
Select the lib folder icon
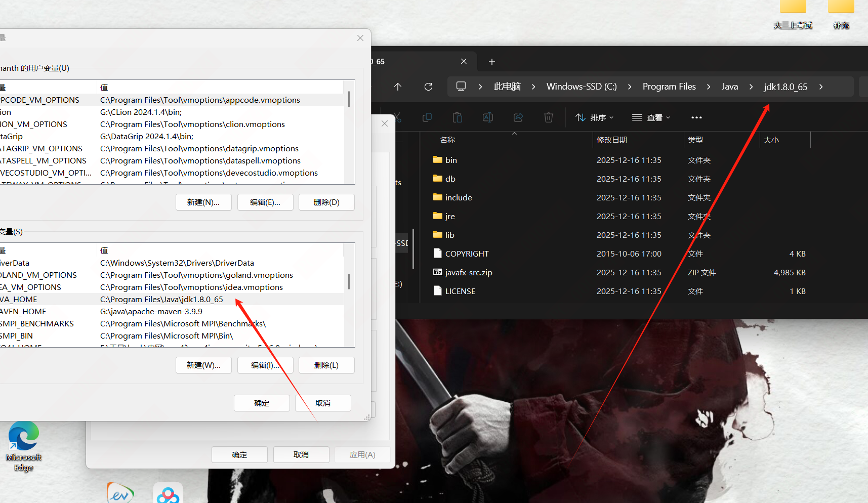click(x=438, y=235)
